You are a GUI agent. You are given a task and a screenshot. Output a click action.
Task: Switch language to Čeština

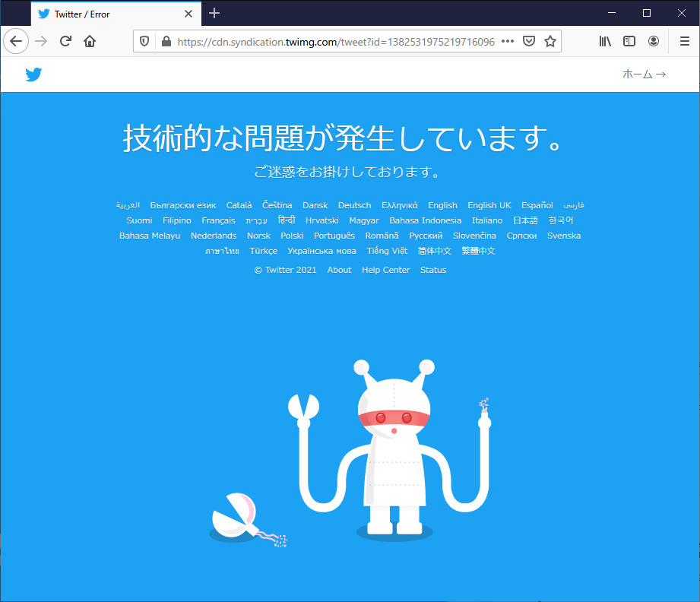(277, 205)
